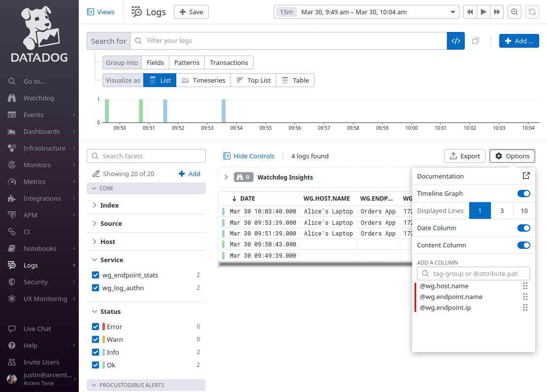This screenshot has width=547, height=392.
Task: Click the Metrics sidebar icon
Action: click(12, 181)
